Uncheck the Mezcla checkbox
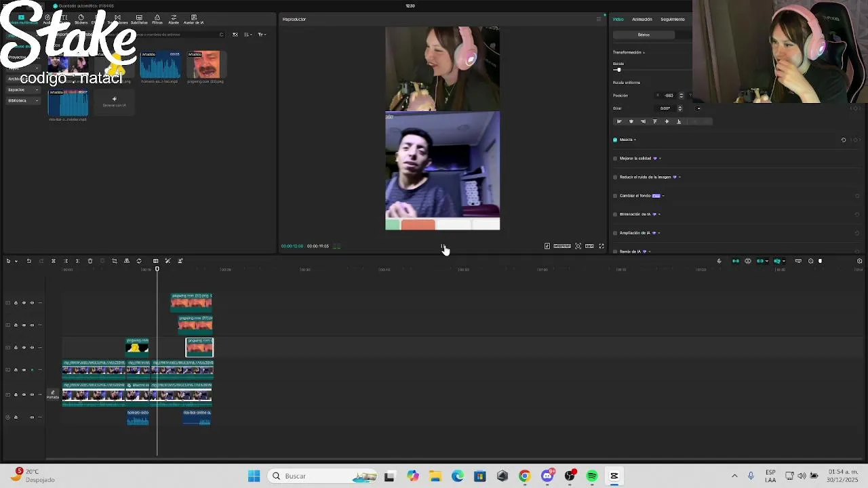 (615, 140)
